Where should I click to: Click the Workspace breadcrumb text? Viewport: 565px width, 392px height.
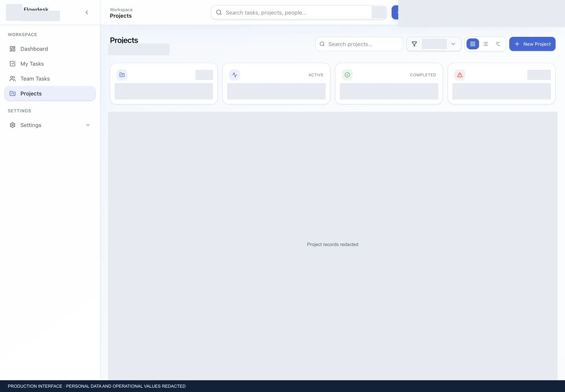click(x=121, y=10)
